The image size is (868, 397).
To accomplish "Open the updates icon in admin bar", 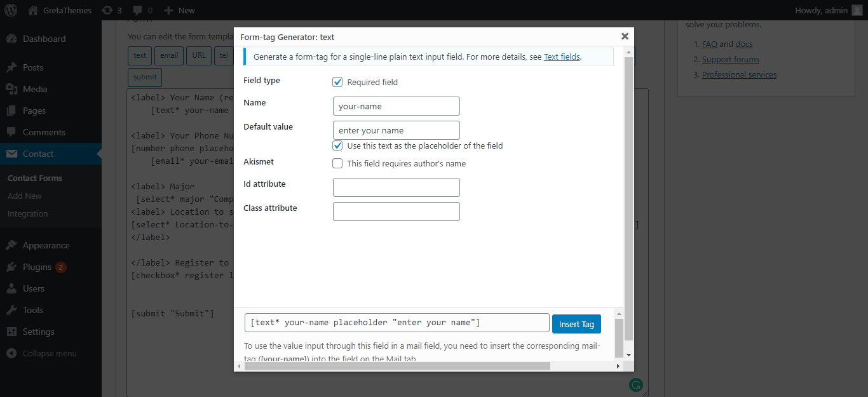I will (x=107, y=10).
